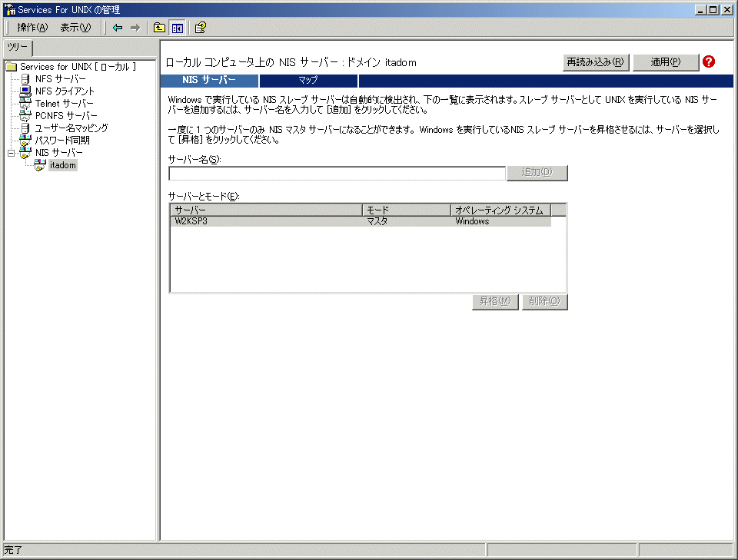Screen dimensions: 738x560
Task: Click the itadom domain icon
Action: pos(40,165)
